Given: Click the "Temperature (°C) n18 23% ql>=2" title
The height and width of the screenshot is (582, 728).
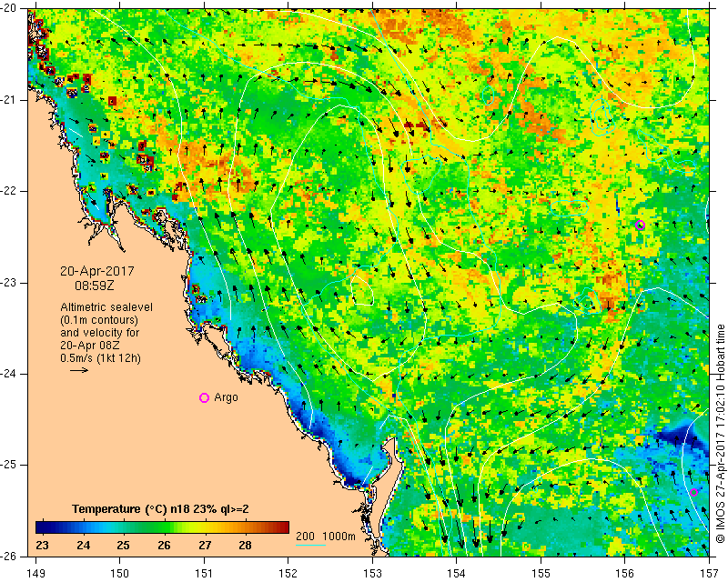Looking at the screenshot, I should click(x=160, y=509).
